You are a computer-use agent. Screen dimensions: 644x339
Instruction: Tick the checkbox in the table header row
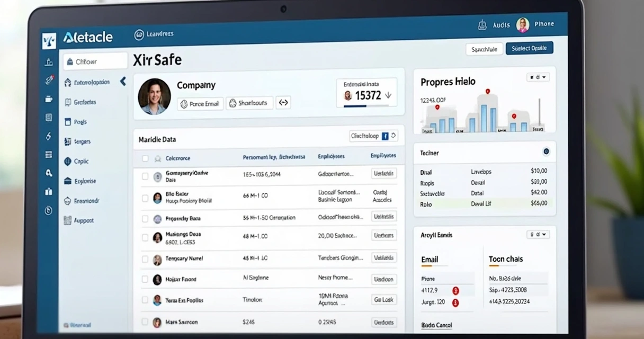pyautogui.click(x=145, y=158)
